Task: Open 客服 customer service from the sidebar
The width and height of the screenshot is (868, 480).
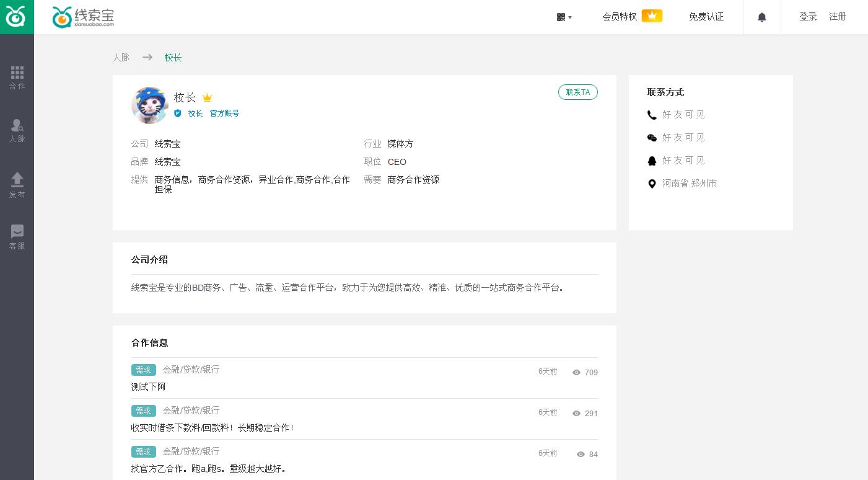Action: click(17, 236)
